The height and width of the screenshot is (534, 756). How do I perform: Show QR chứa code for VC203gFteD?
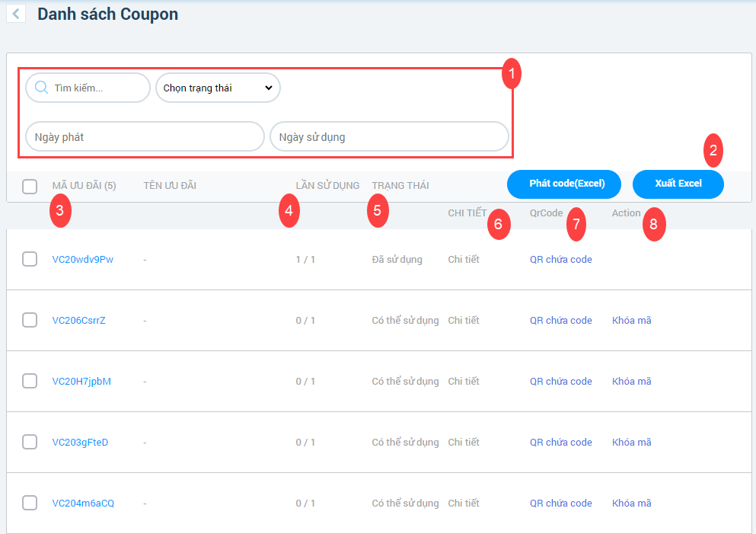pos(561,443)
